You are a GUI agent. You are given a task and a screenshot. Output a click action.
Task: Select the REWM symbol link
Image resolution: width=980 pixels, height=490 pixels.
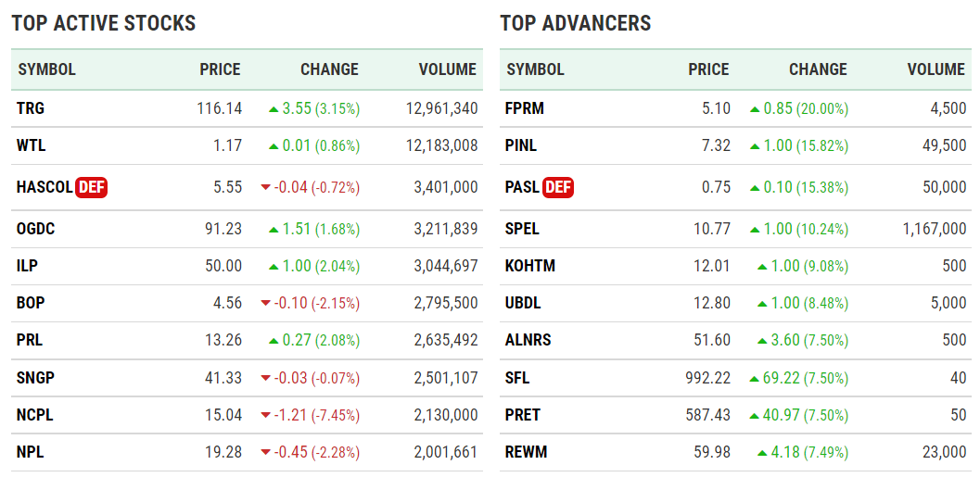tap(527, 452)
